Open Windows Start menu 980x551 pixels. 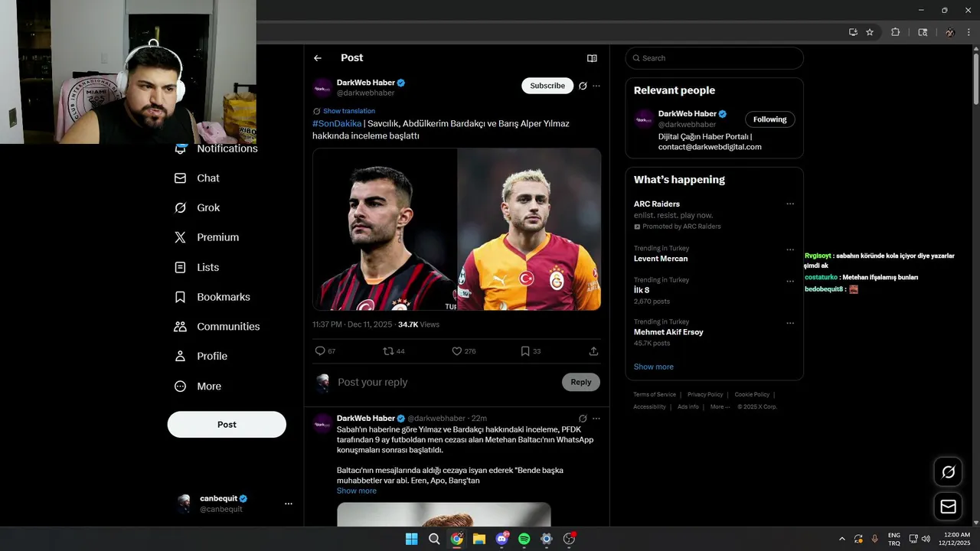[411, 539]
